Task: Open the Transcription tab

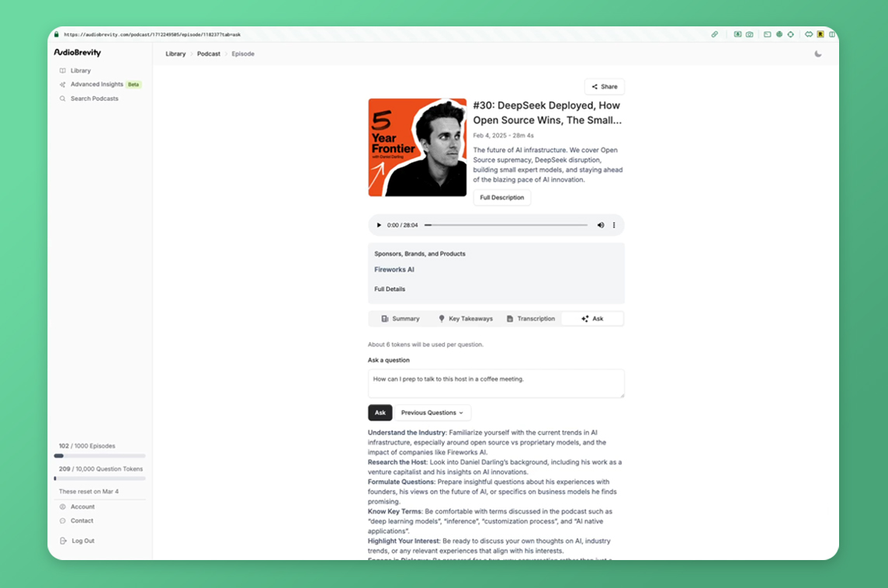Action: click(530, 319)
